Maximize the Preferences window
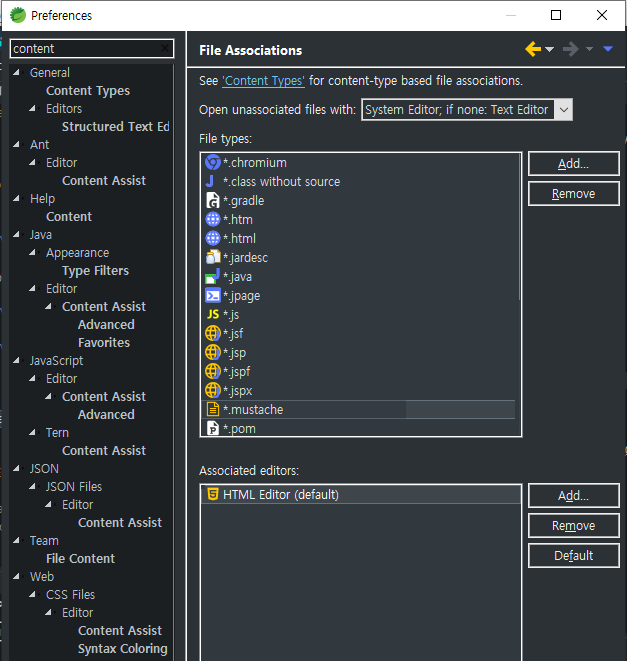The height and width of the screenshot is (661, 627). (x=556, y=15)
